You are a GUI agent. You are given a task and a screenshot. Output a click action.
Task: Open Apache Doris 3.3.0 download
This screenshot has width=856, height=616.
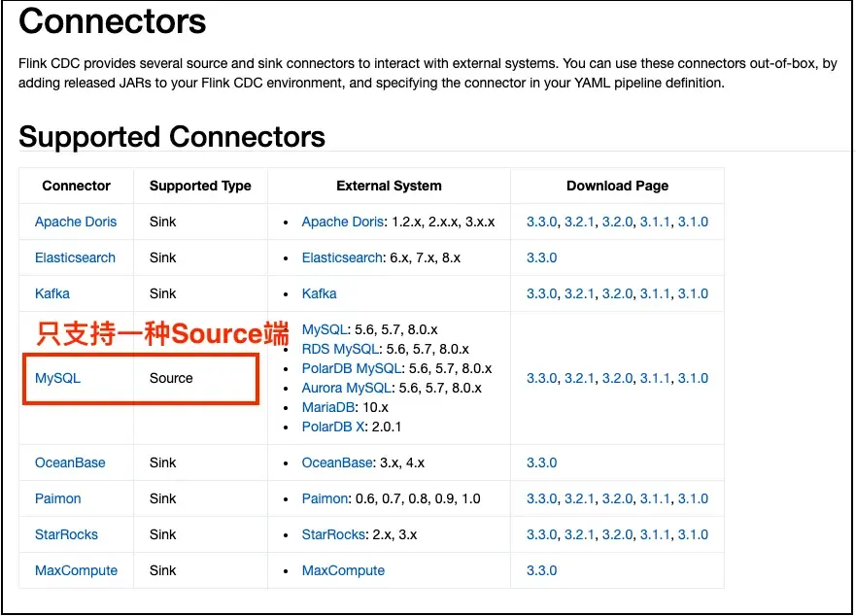pos(541,222)
